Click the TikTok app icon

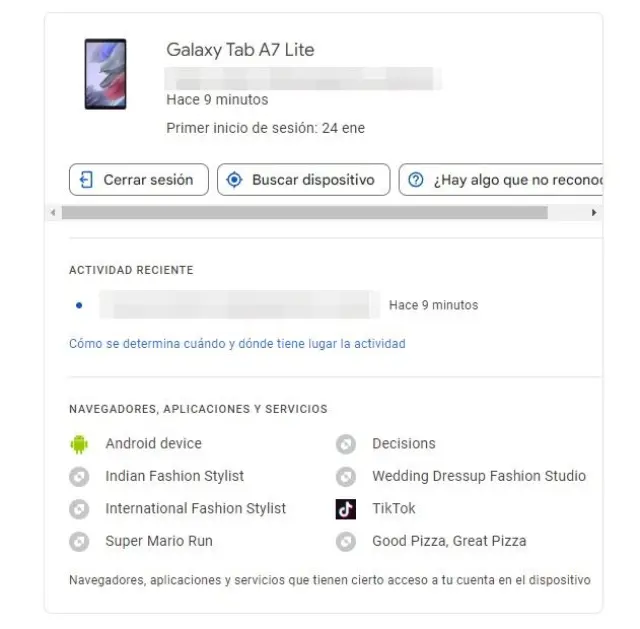pyautogui.click(x=346, y=509)
